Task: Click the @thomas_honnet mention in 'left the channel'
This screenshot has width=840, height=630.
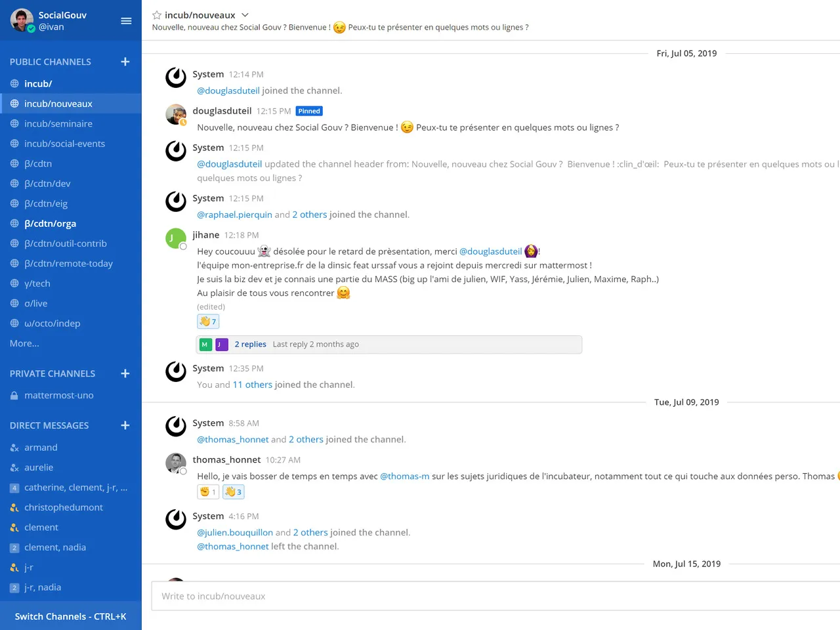Action: [233, 547]
